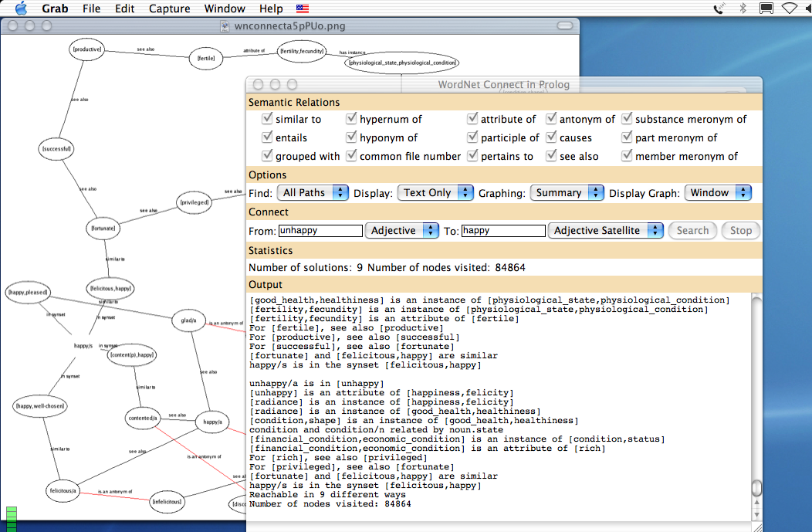Viewport: 812px width, 532px height.
Task: Click the US flag input menu
Action: (303, 8)
